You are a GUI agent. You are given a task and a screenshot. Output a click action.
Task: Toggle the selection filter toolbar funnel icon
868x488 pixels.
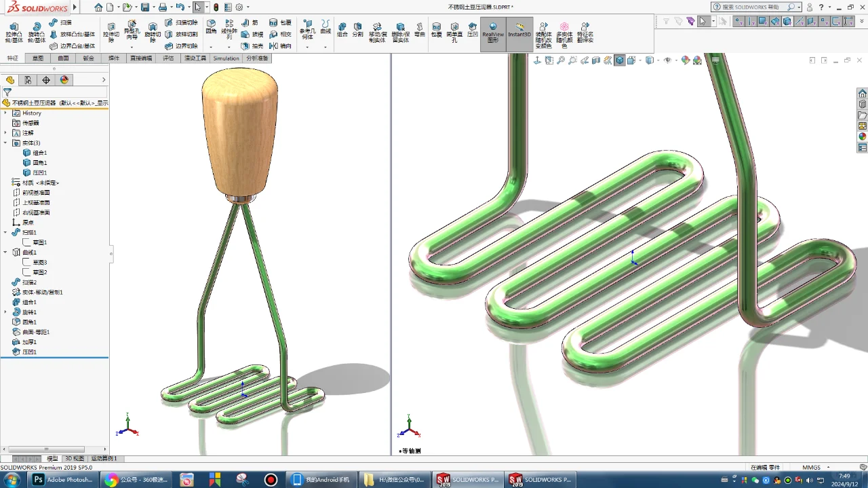667,21
